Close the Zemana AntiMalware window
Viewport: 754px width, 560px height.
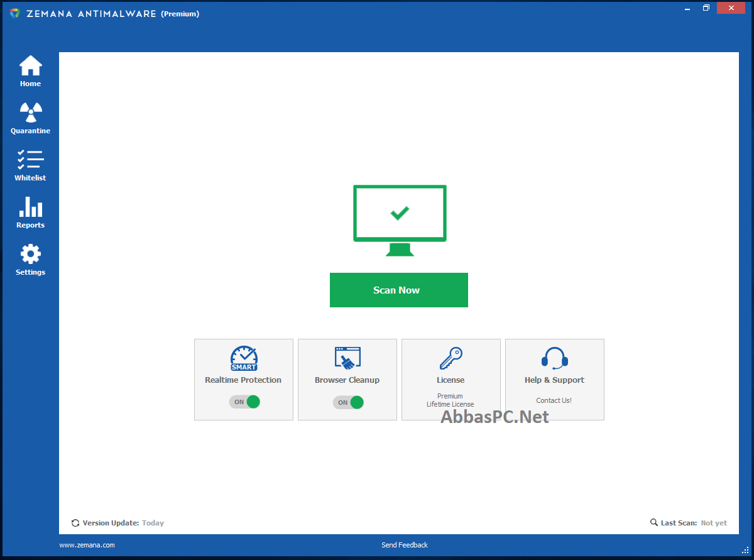coord(731,8)
